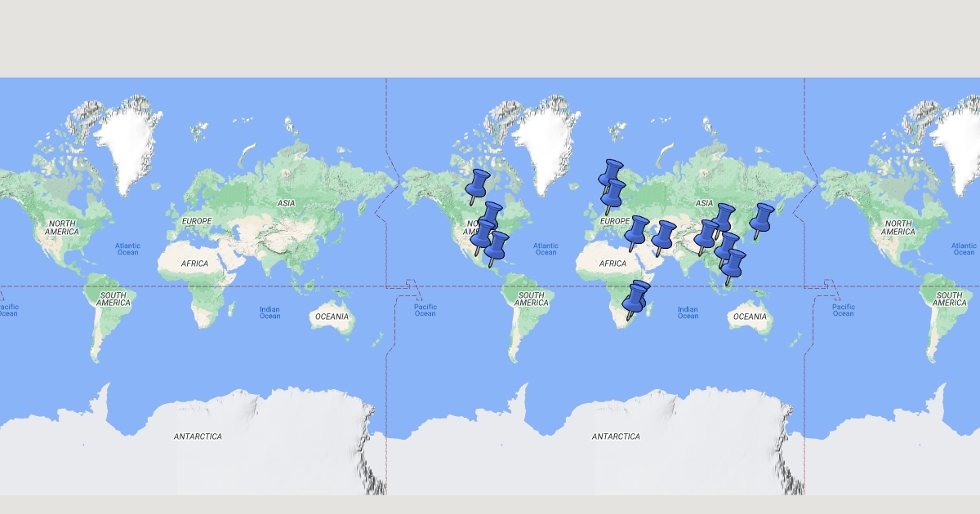Click the EUROPE label on the pin-free map copy
The image size is (980, 514).
click(x=197, y=221)
